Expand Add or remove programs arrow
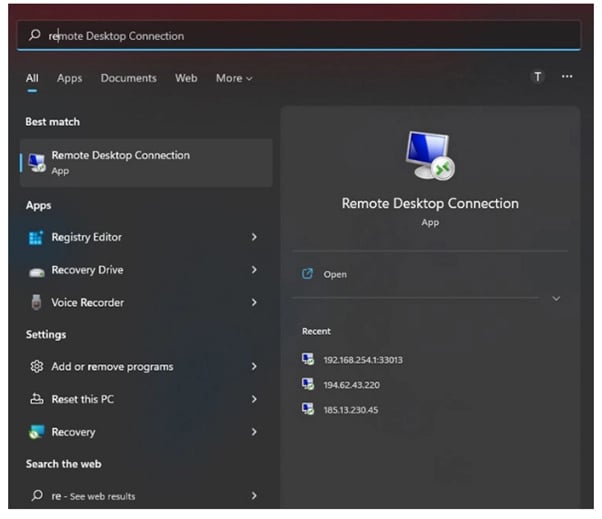 254,367
